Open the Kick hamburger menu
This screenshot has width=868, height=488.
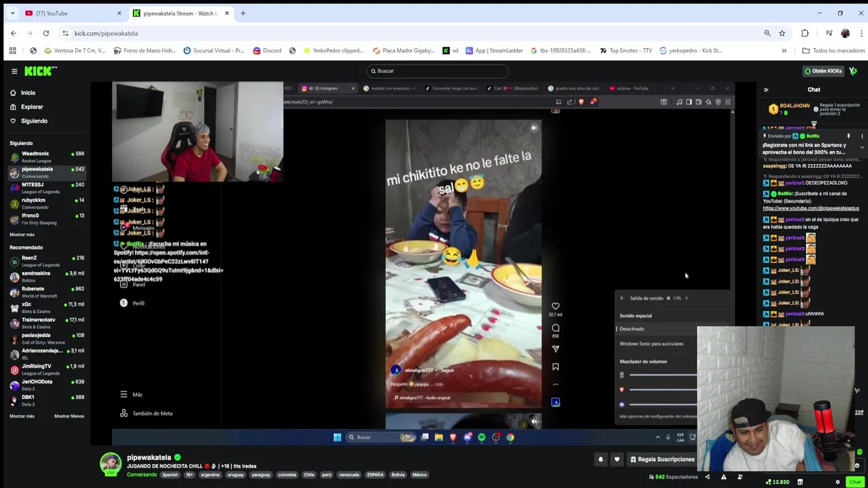coord(14,71)
